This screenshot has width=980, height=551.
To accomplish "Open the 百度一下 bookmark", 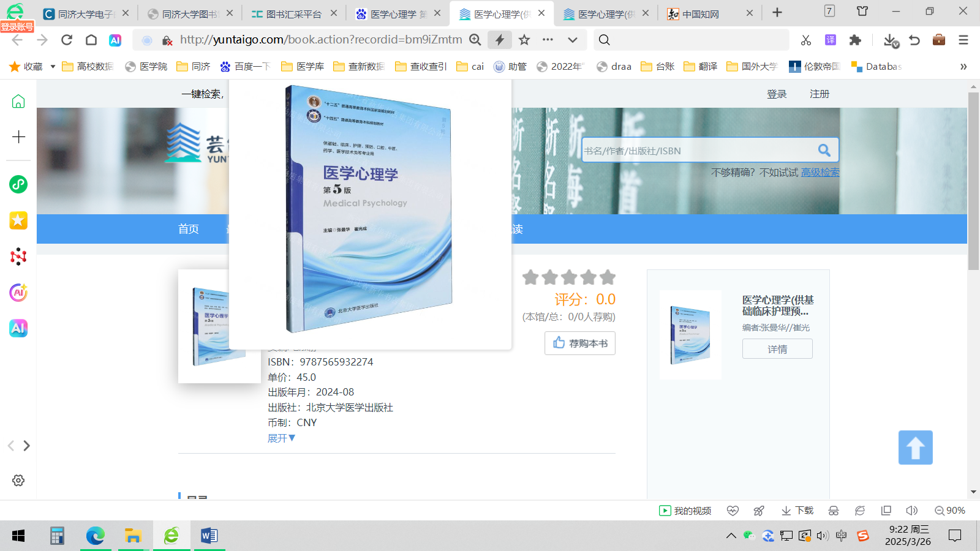I will coord(245,66).
